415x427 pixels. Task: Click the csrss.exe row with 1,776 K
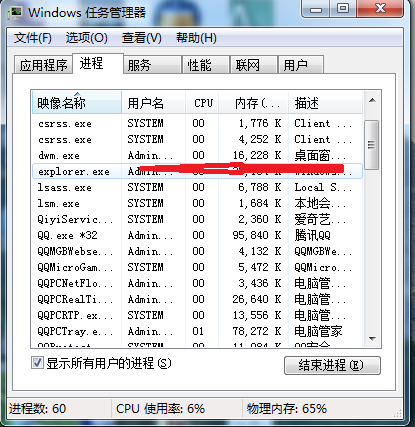[197, 123]
